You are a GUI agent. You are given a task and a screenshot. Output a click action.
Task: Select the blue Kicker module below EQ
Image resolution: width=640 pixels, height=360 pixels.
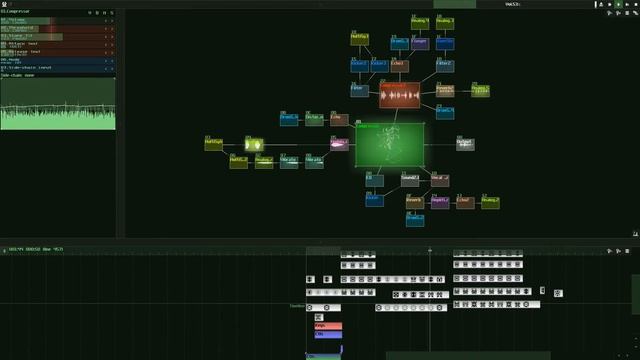[374, 200]
